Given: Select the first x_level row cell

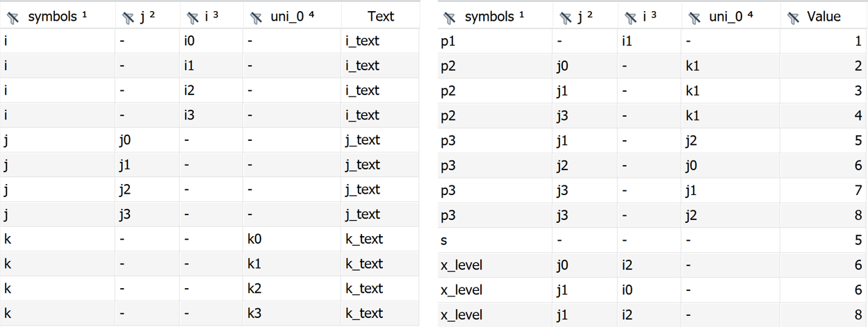Looking at the screenshot, I should (x=461, y=264).
